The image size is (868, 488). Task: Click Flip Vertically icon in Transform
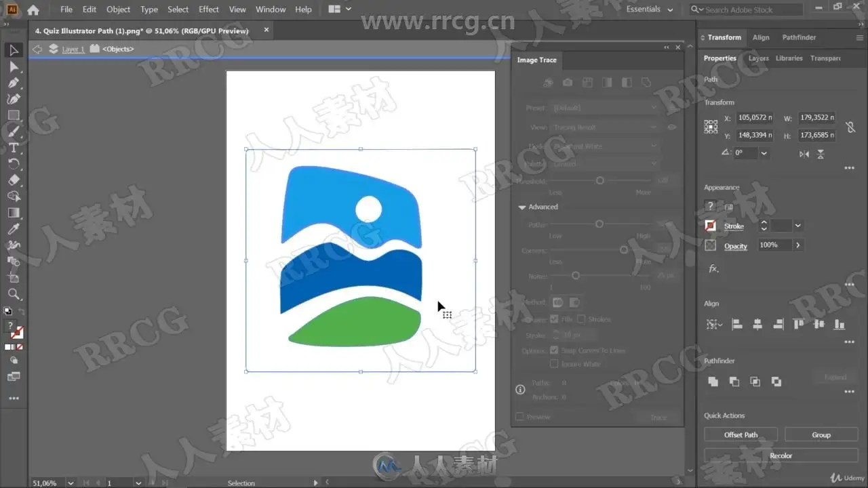pos(821,154)
